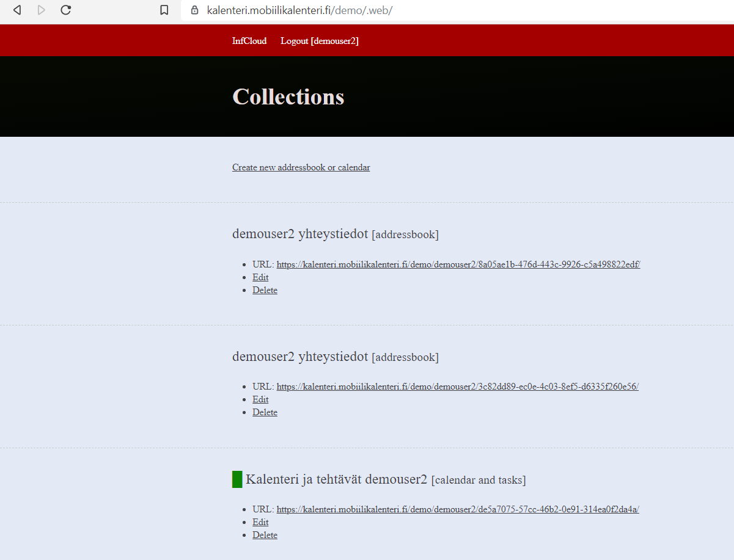Delete the addressbook with URL 8a05ae1b
734x560 pixels.
(x=265, y=290)
